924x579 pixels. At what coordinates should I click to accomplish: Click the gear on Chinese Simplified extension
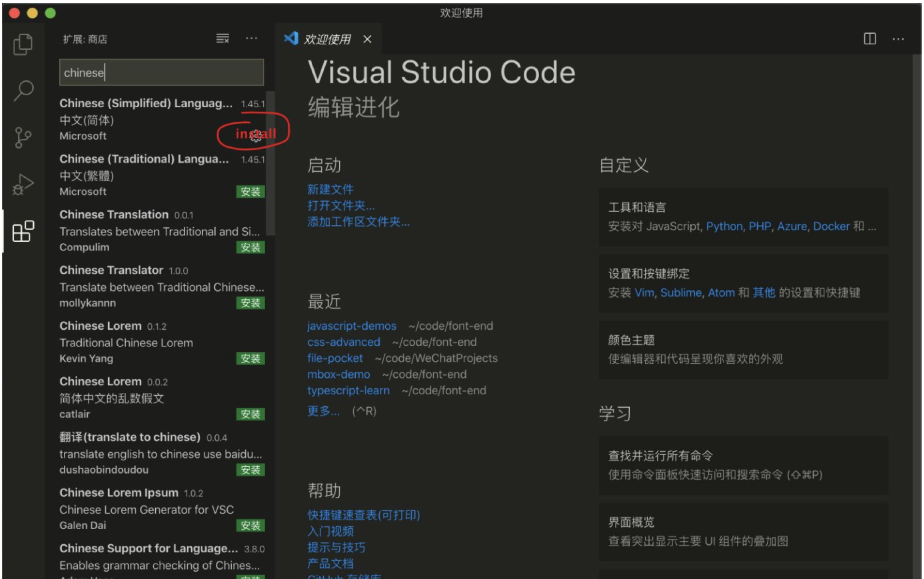click(256, 136)
